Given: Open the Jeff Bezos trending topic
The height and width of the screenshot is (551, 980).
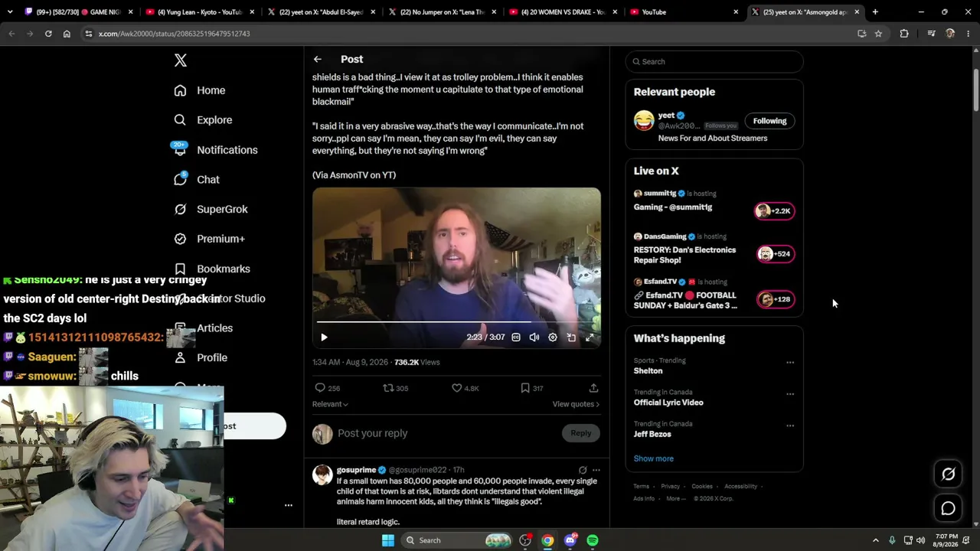Looking at the screenshot, I should pos(652,434).
